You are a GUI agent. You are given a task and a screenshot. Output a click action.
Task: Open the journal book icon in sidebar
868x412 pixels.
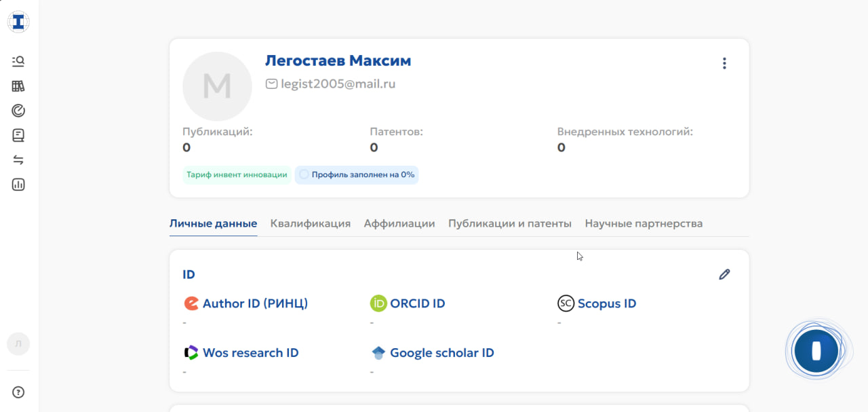coord(18,136)
